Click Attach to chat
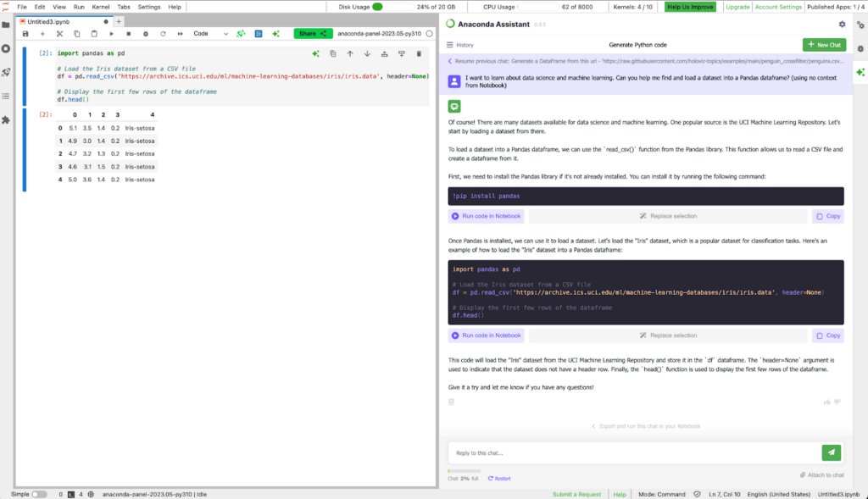Image resolution: width=868 pixels, height=499 pixels. (822, 474)
